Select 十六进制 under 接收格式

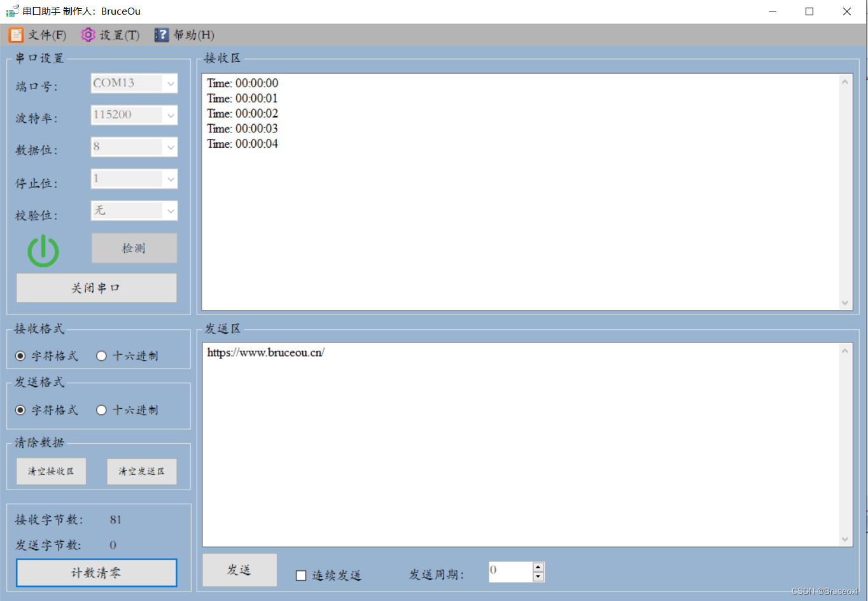[x=127, y=356]
